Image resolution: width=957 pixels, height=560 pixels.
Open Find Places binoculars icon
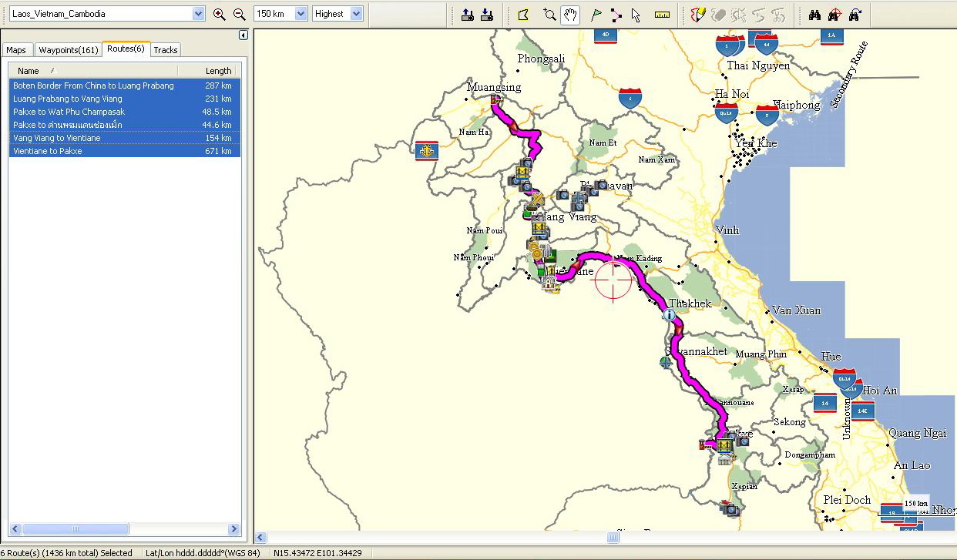point(814,15)
